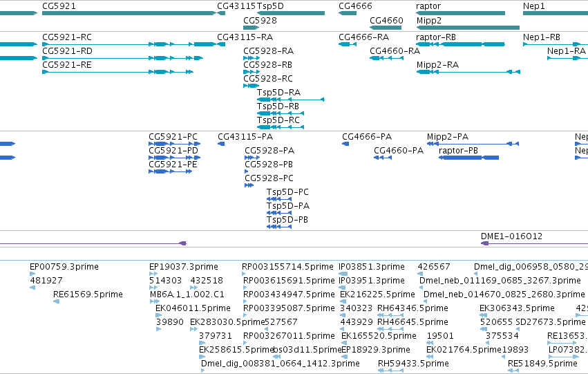The image size is (588, 374).
Task: Select protein CG4660-PA
Action: tap(383, 158)
